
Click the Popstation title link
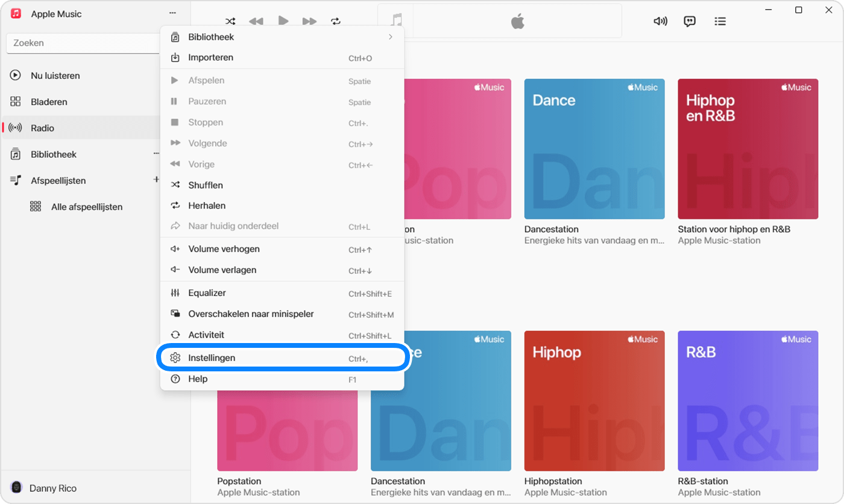pyautogui.click(x=239, y=481)
